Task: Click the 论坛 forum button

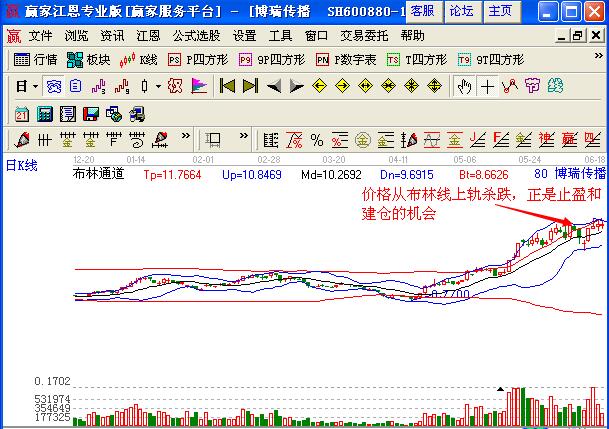Action: [x=461, y=11]
